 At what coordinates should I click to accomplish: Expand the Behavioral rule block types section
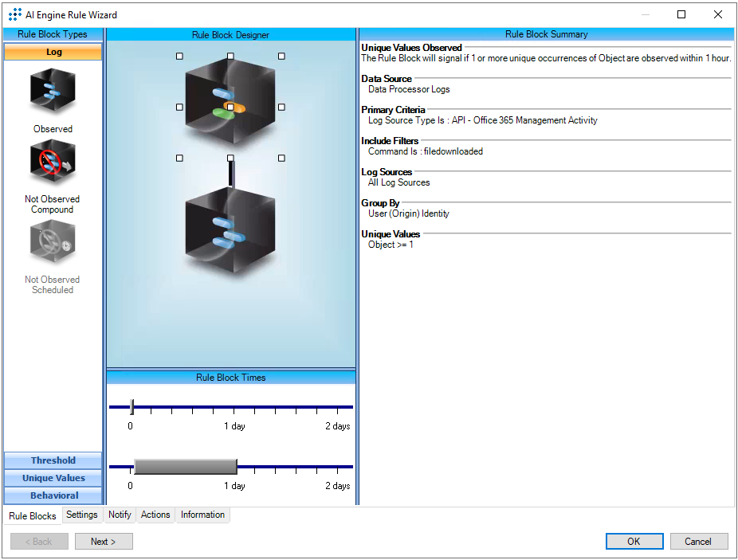pyautogui.click(x=53, y=495)
